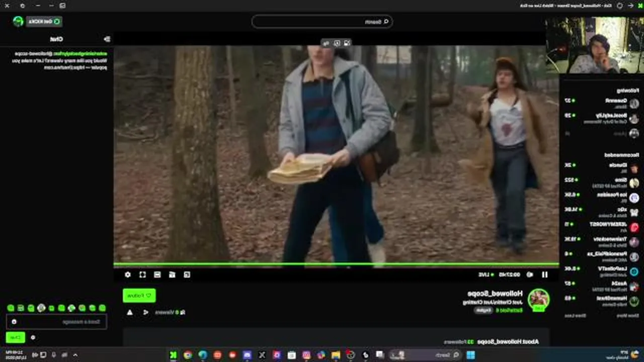Open chat settings gear beside Chat button
This screenshot has width=644, height=362.
point(33,337)
